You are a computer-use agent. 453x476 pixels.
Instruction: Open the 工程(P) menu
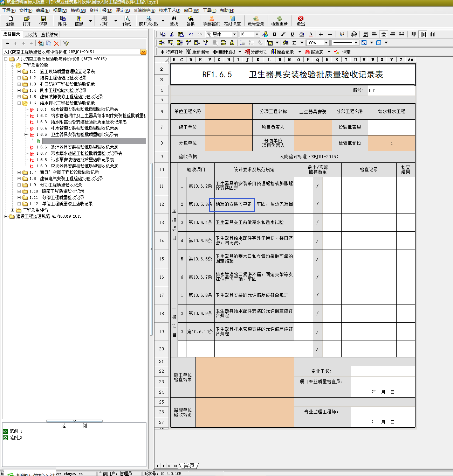click(x=9, y=10)
